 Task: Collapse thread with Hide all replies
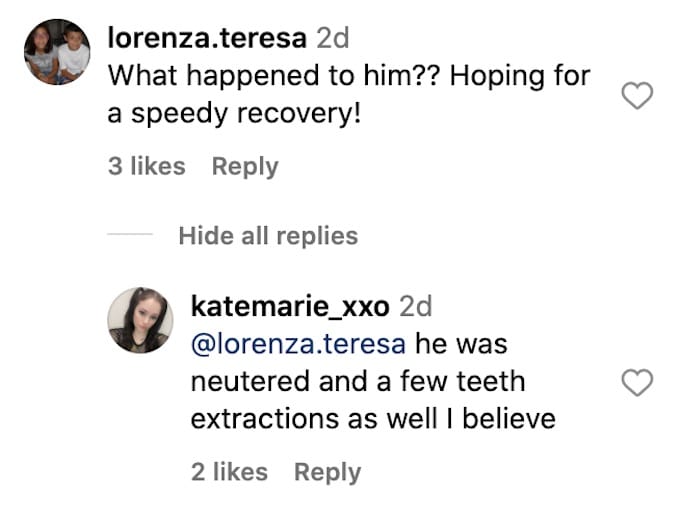click(x=267, y=236)
